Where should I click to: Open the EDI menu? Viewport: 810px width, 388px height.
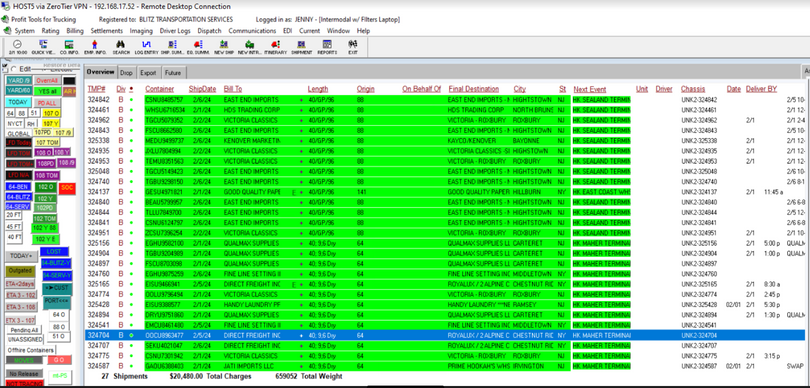(x=287, y=31)
